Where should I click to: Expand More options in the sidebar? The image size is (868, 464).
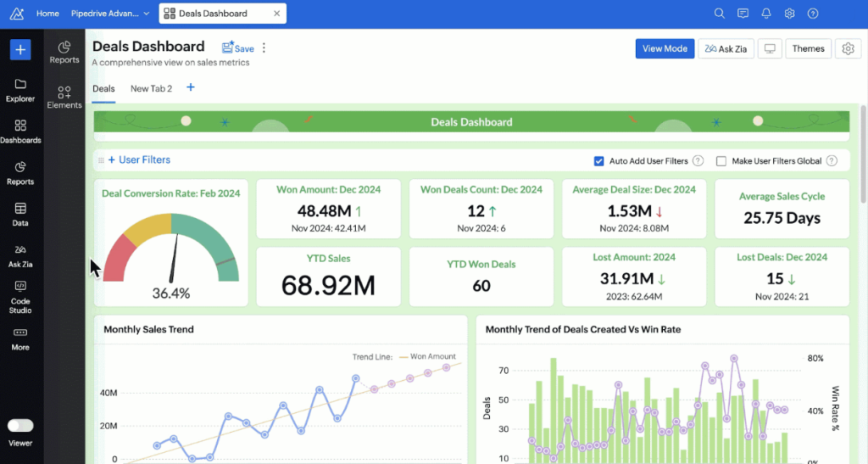(20, 338)
